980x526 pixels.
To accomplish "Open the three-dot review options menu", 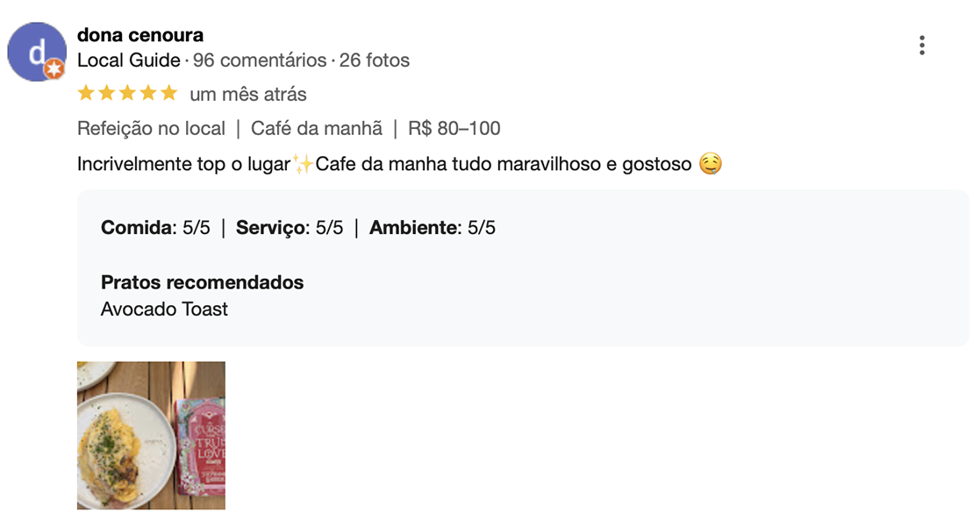I will (x=922, y=46).
